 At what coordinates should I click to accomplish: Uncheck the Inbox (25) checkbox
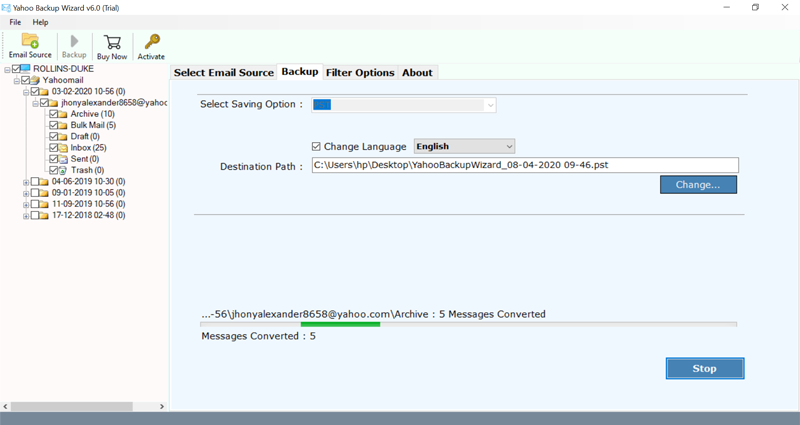(54, 147)
